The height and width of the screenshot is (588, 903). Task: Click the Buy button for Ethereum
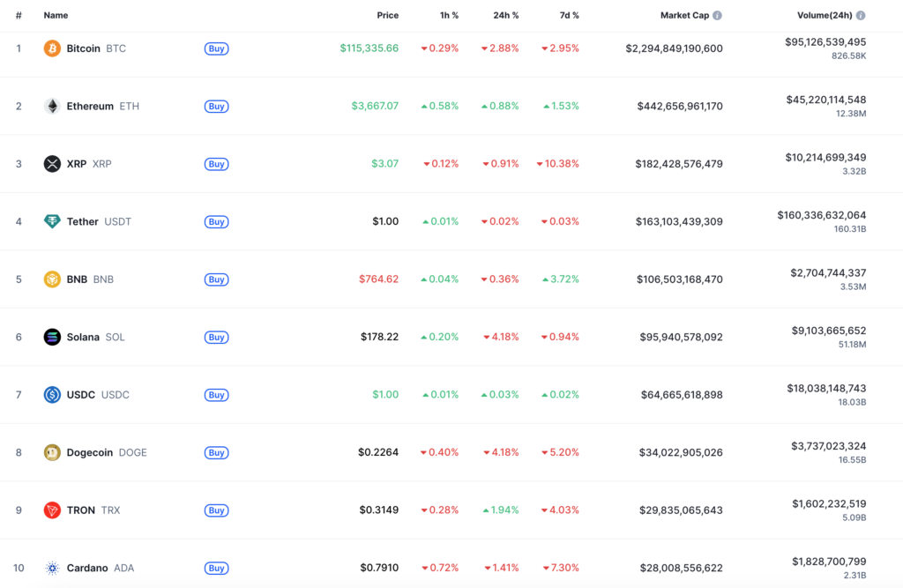[x=217, y=106]
